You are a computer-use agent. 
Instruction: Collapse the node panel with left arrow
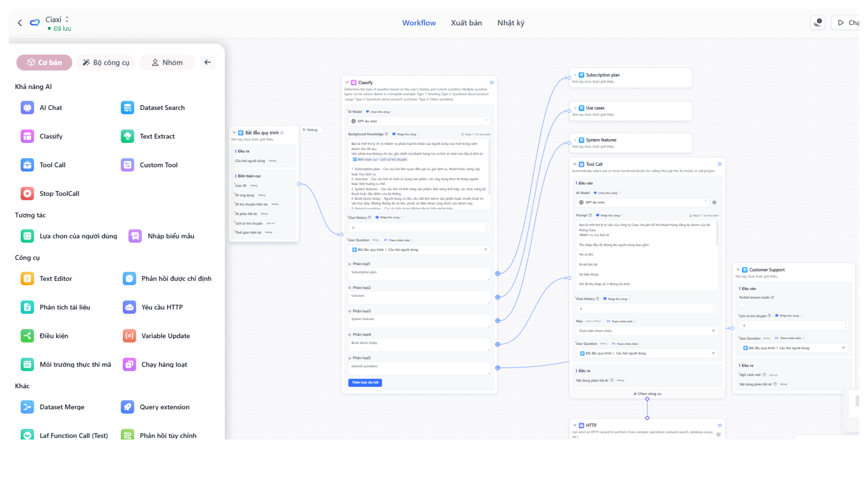(208, 62)
